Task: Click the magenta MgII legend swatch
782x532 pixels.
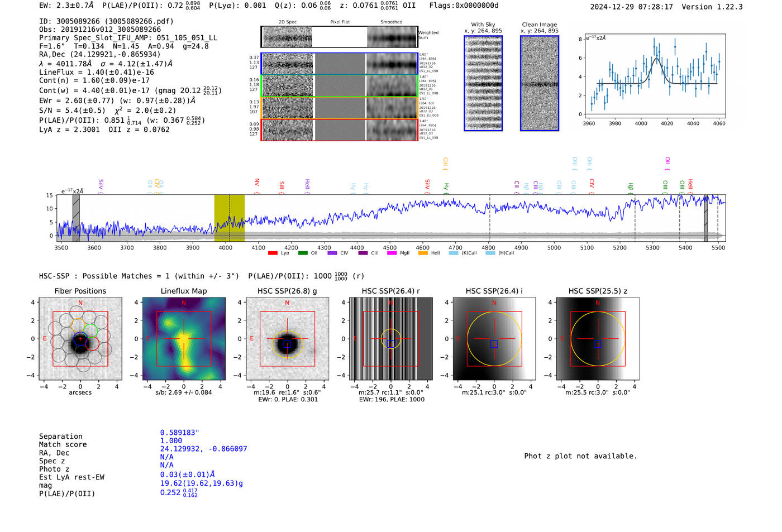Action: click(x=392, y=253)
